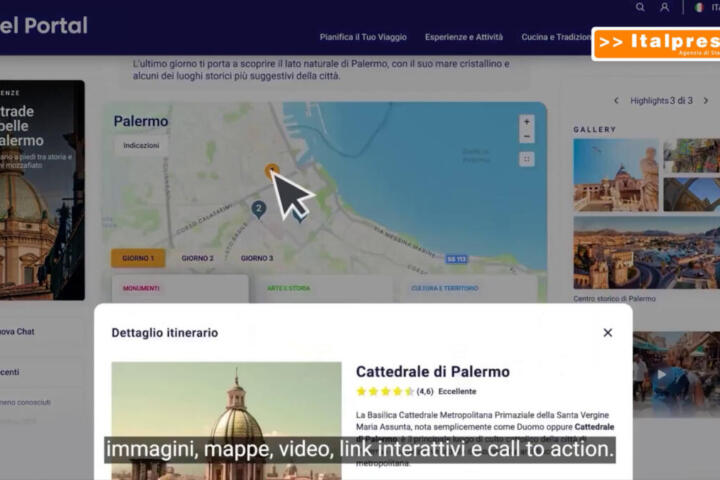Click the search magnifier icon

click(x=640, y=7)
